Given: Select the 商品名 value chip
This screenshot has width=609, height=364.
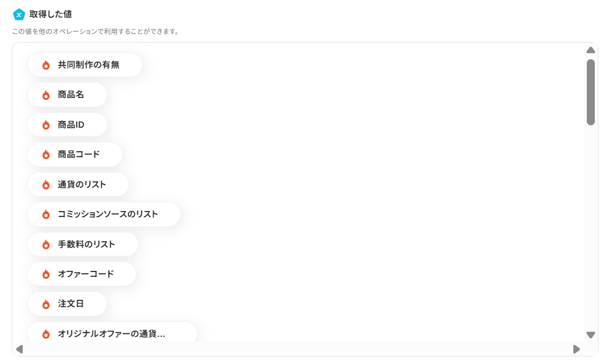Looking at the screenshot, I should pyautogui.click(x=67, y=94).
